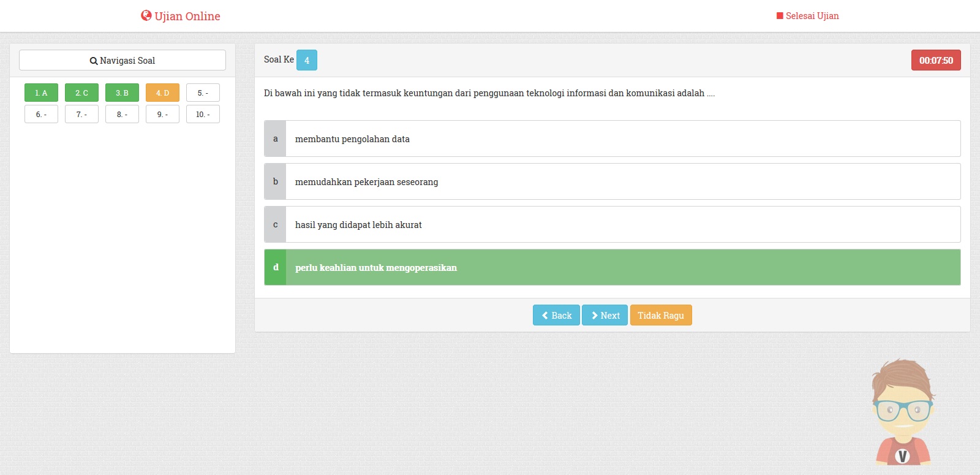Click the Navigasi Soal button
980x475 pixels.
click(123, 61)
